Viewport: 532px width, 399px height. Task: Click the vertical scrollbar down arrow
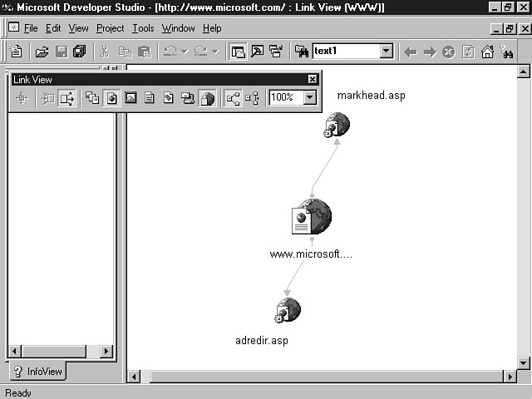point(523,362)
